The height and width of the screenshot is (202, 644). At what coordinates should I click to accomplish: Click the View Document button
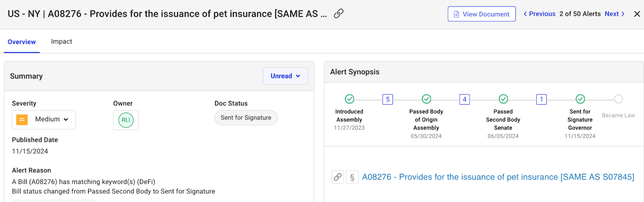(x=481, y=14)
